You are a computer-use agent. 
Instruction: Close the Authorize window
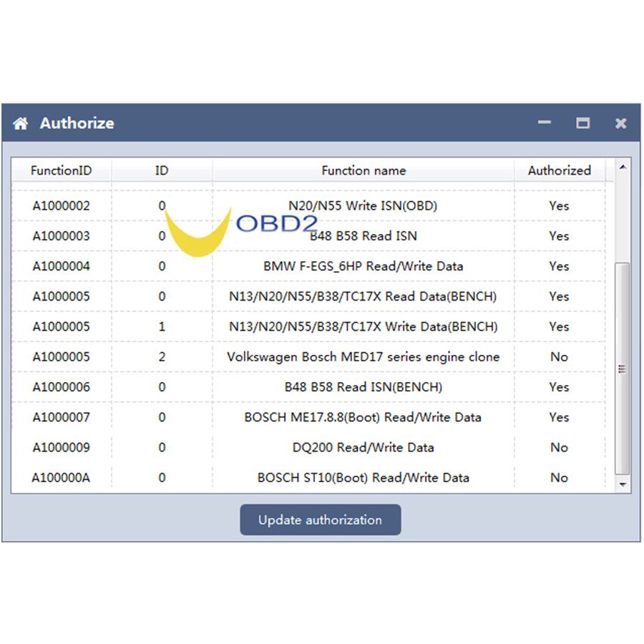pos(620,123)
